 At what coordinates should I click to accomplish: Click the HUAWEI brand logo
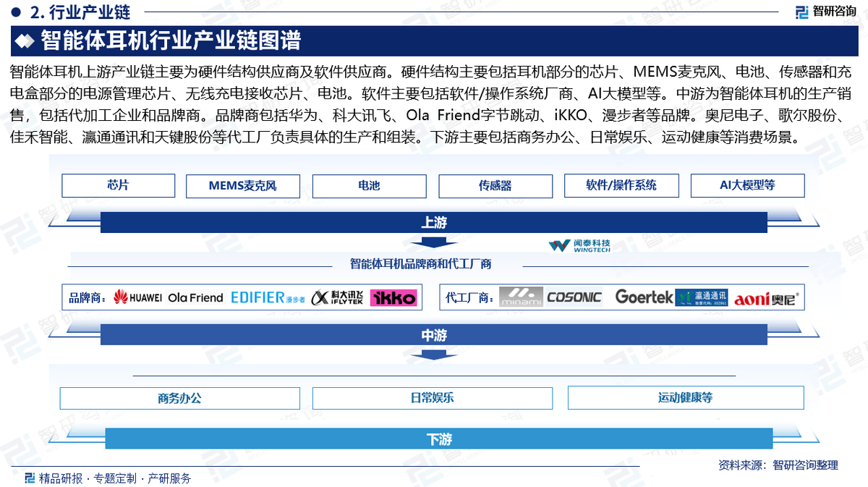click(x=137, y=297)
